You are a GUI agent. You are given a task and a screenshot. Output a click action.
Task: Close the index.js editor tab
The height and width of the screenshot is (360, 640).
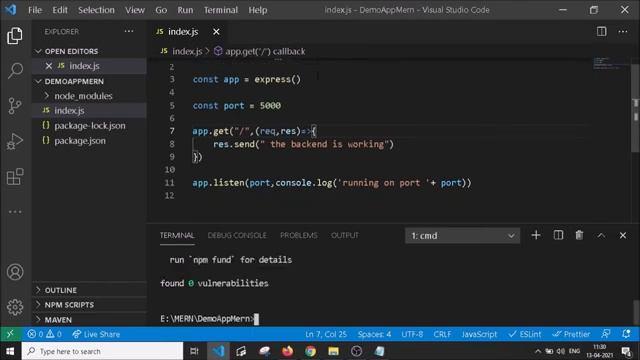pyautogui.click(x=216, y=31)
